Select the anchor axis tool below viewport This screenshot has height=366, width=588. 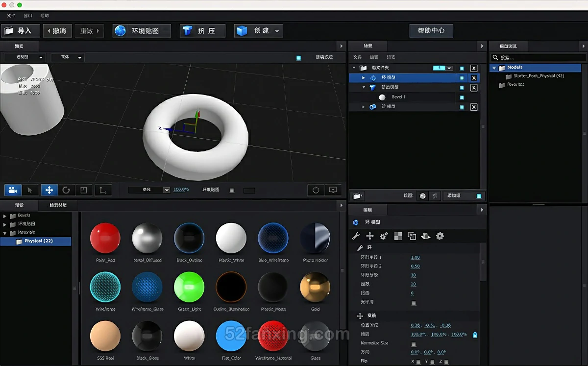coord(102,190)
